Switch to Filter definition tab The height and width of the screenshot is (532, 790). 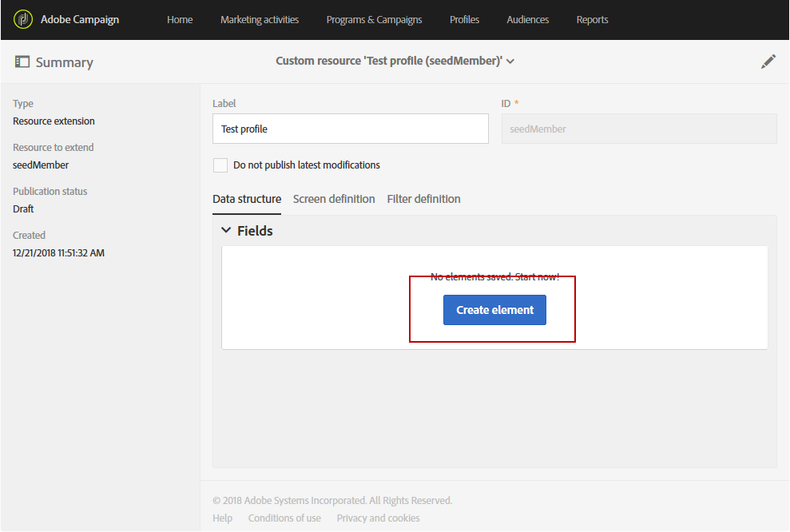point(423,199)
